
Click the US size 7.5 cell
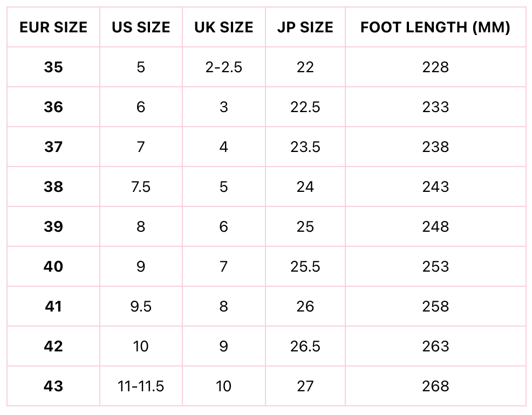pos(141,187)
